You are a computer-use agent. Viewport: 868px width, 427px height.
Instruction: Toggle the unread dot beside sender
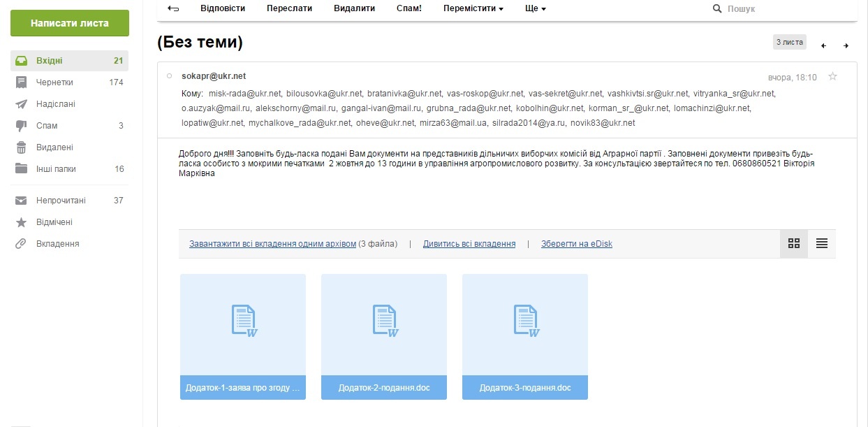click(x=169, y=76)
